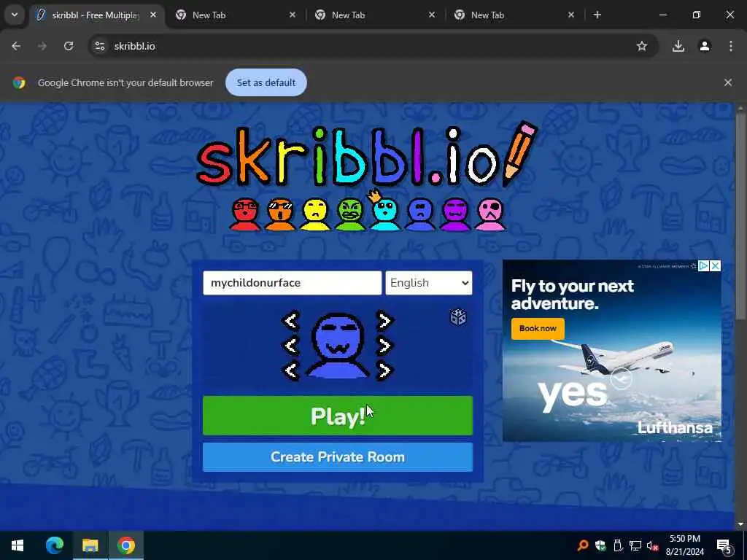Open Windows notification center icon

[724, 545]
